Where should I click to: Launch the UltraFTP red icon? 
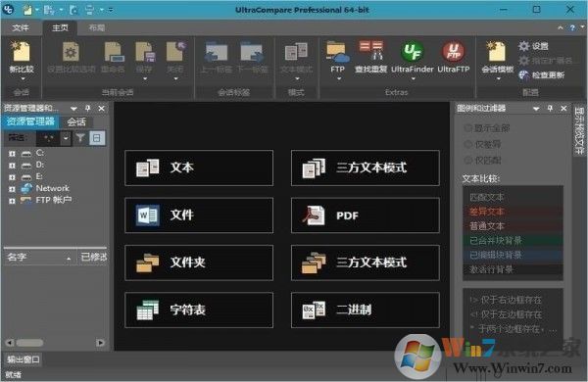tap(454, 52)
